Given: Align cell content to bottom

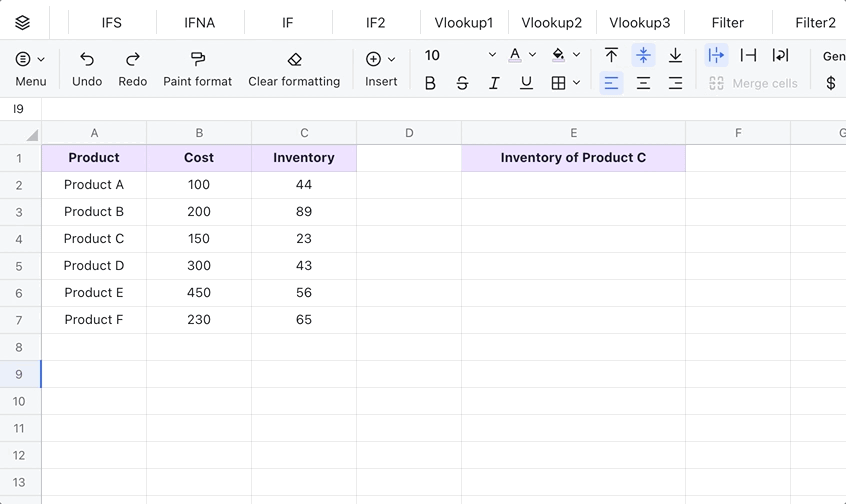Looking at the screenshot, I should [x=675, y=56].
